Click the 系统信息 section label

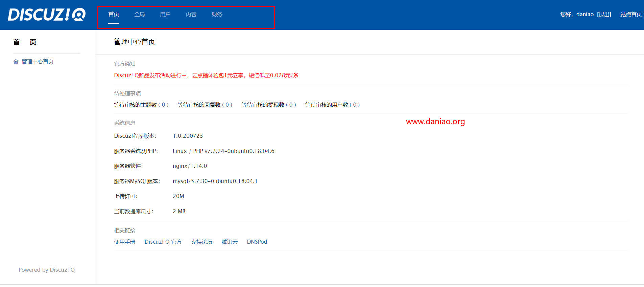pos(125,123)
